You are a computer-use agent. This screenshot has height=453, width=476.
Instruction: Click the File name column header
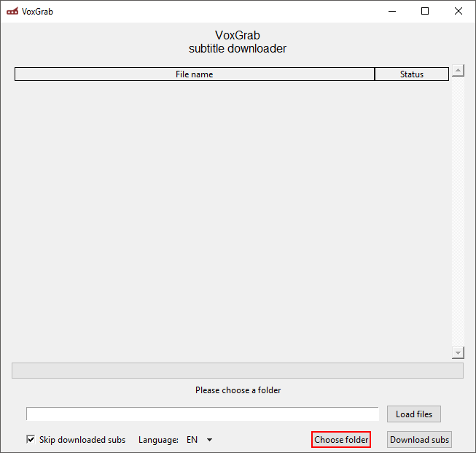pos(195,74)
